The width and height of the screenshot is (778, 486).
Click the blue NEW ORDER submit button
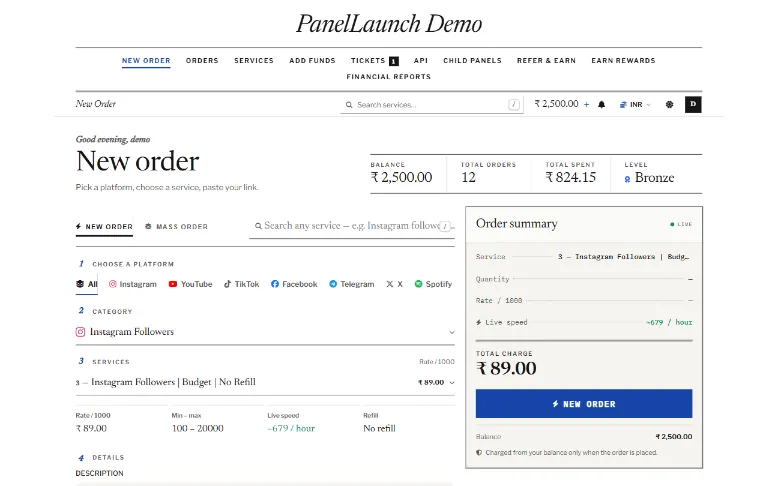tap(584, 404)
